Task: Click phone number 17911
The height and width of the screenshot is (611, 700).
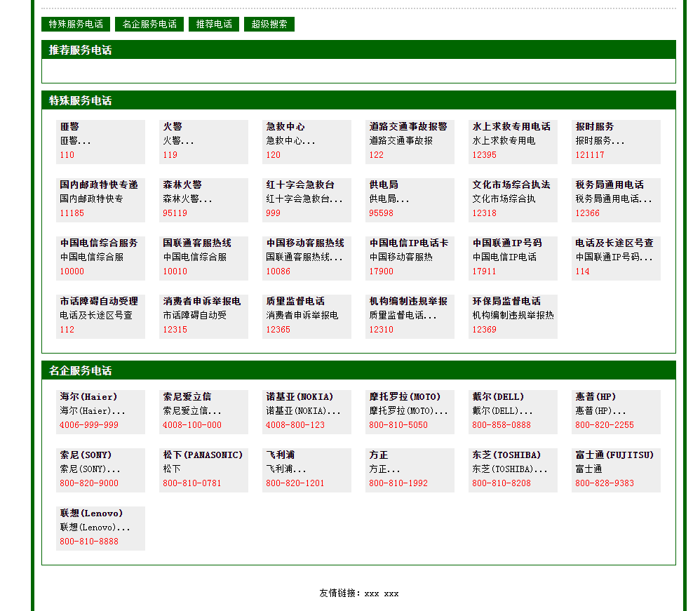Action: pyautogui.click(x=485, y=271)
